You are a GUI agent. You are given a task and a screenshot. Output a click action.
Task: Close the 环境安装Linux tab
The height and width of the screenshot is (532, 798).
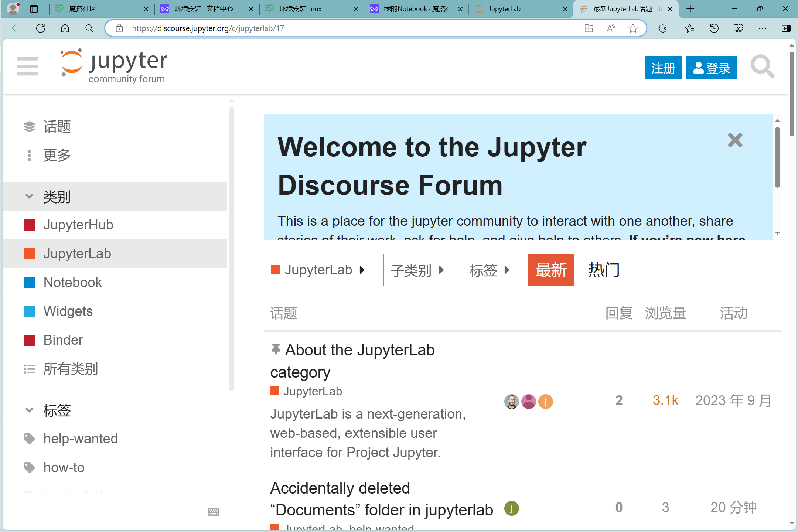(x=355, y=9)
